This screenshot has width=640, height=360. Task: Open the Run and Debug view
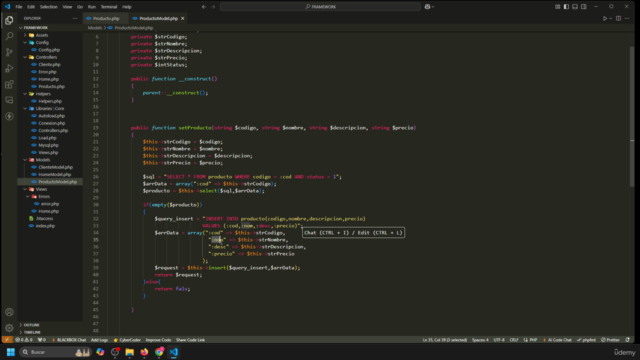(x=9, y=68)
